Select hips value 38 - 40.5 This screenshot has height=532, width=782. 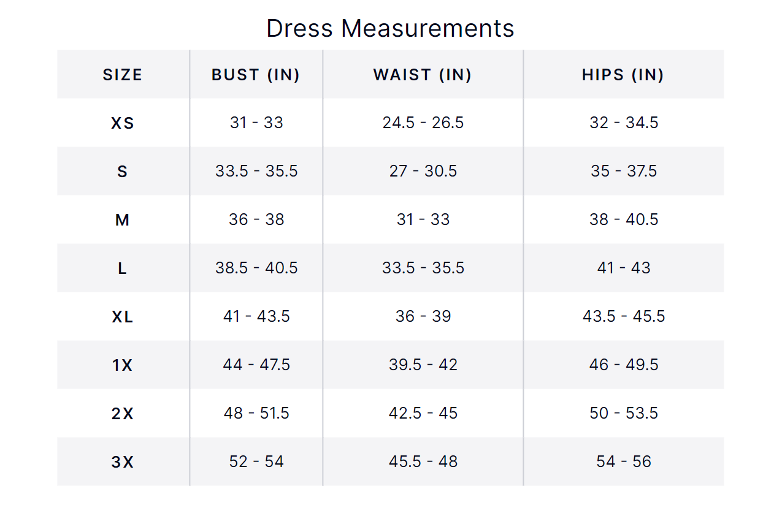(624, 219)
